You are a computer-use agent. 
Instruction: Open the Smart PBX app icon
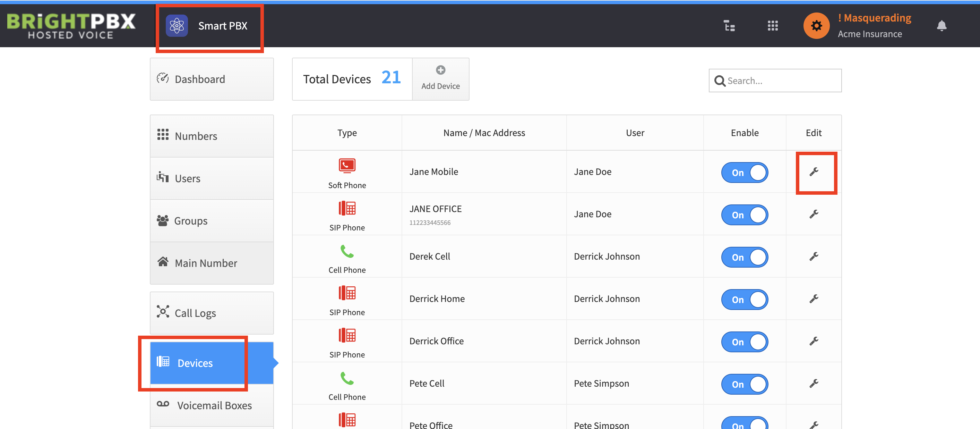point(177,26)
